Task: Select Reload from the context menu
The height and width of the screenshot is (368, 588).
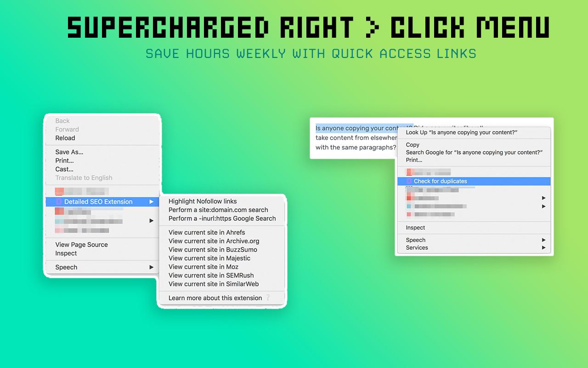Action: 65,138
